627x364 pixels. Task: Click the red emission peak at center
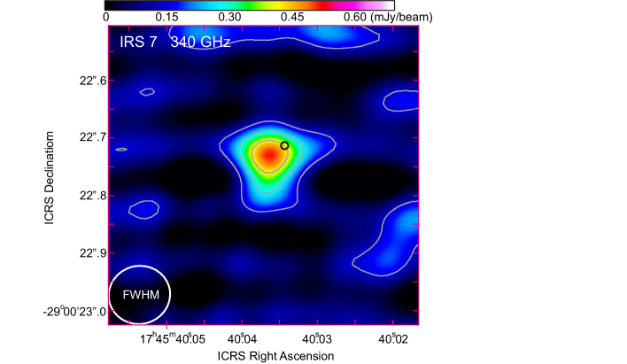coord(269,155)
